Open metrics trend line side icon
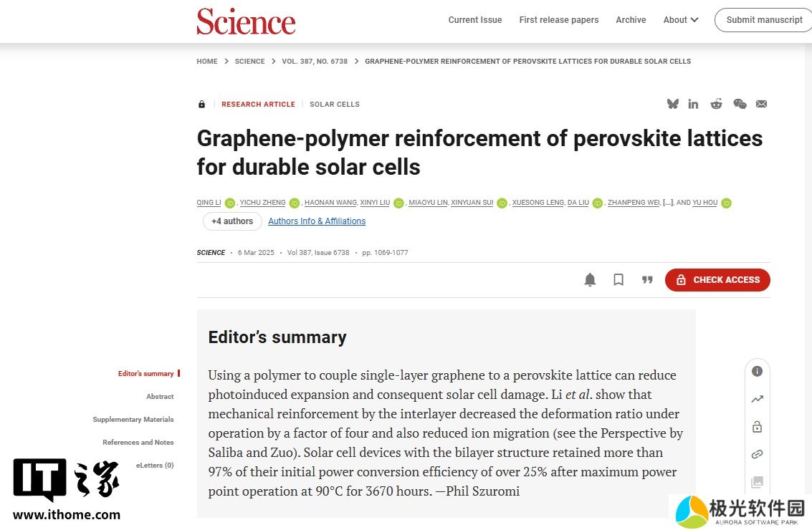812x530 pixels. (x=757, y=399)
